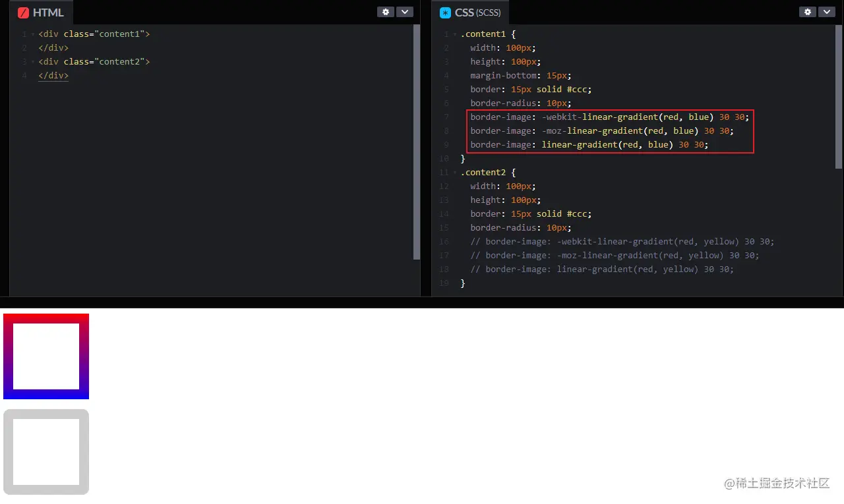Screen dimensions: 844x504
Task: Click the commented -moz-linear-gradient(red, yellow) line
Action: (x=615, y=255)
